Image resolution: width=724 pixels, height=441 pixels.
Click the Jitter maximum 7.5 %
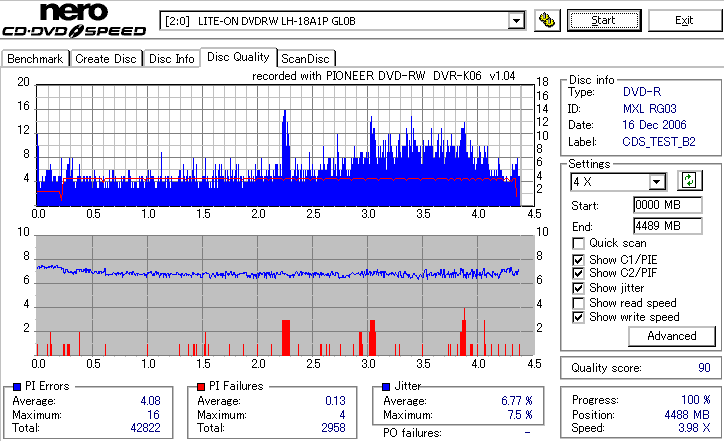(520, 415)
